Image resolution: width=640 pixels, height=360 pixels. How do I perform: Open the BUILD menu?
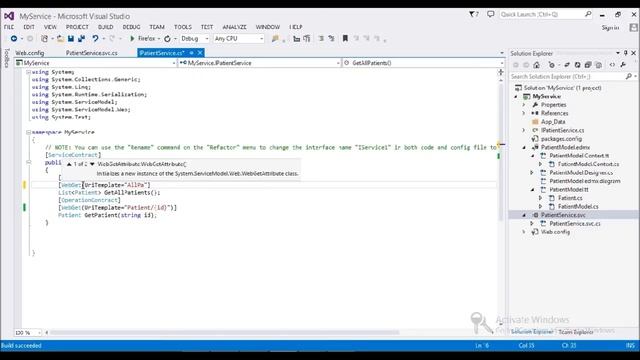pyautogui.click(x=105, y=27)
